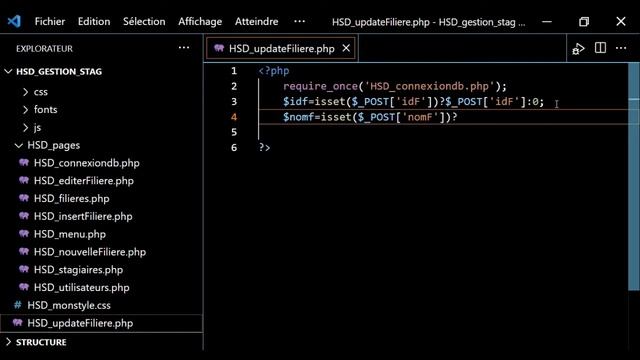Click PHP icon beside explorer HSD_updateFiliere.php
Image resolution: width=640 pixels, height=360 pixels.
(x=18, y=322)
